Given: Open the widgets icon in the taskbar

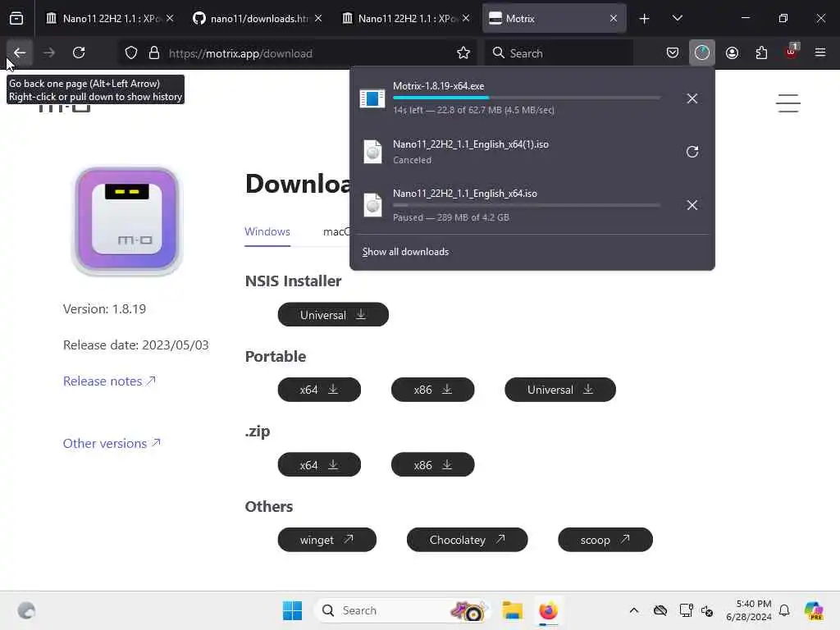Looking at the screenshot, I should coord(26,610).
